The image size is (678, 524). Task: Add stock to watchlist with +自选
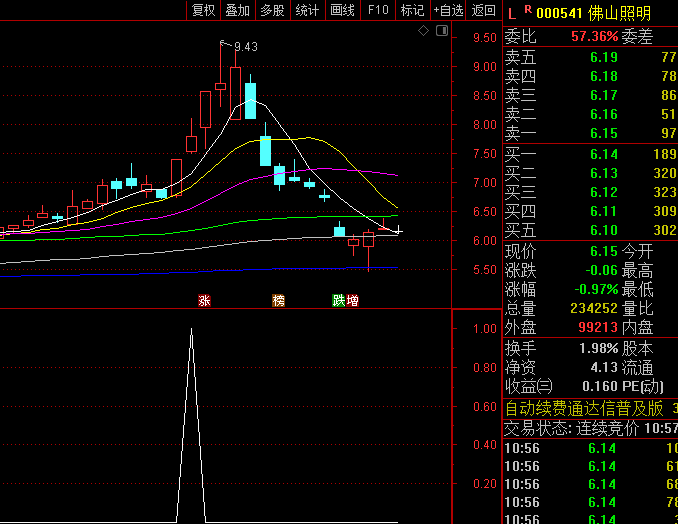click(x=448, y=10)
